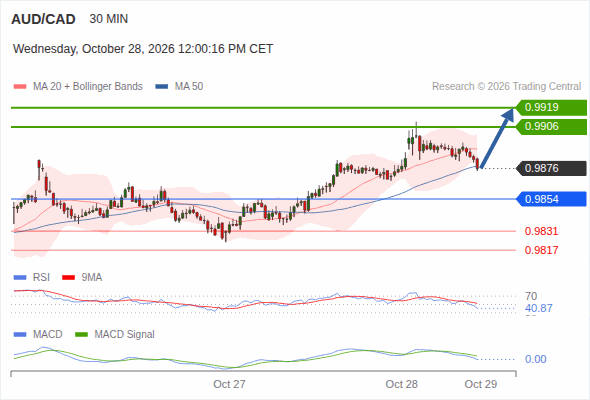Image resolution: width=590 pixels, height=400 pixels.
Task: Click the blue MACD legend swatch
Action: coord(20,335)
